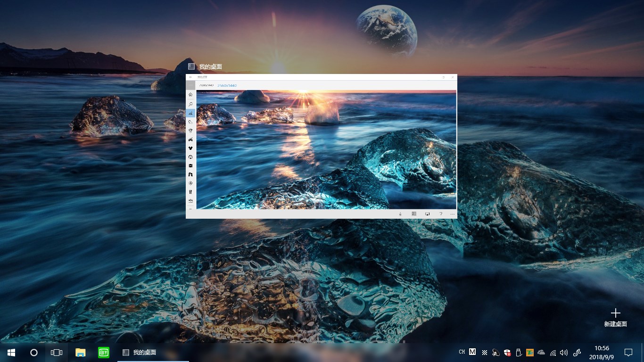Open the Wi-Fi network flyout
The image size is (644, 362).
(553, 352)
